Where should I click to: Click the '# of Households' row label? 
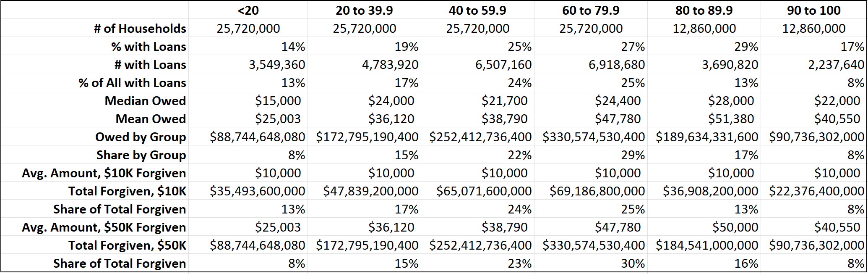(x=140, y=29)
